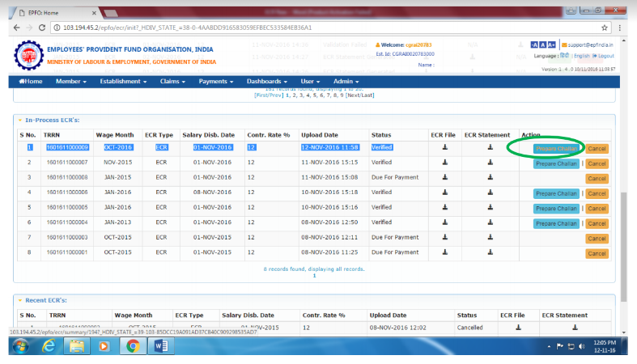The width and height of the screenshot is (637, 364).
Task: Open Microsoft Word from the taskbar
Action: coord(159,345)
